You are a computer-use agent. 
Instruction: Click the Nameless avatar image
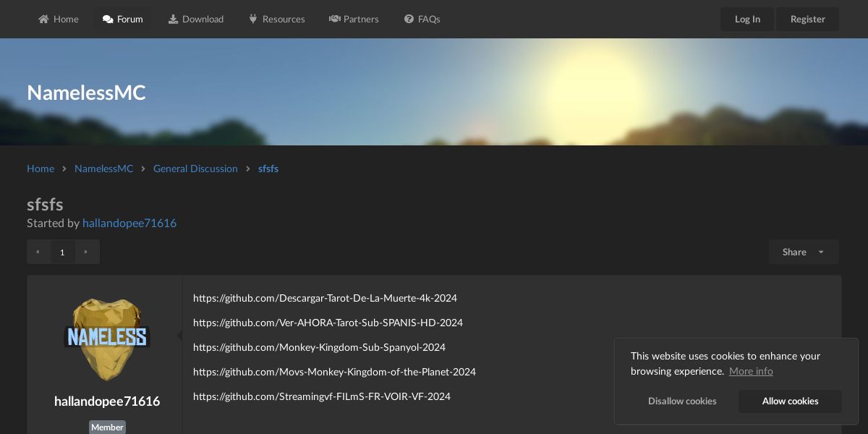[x=107, y=339]
